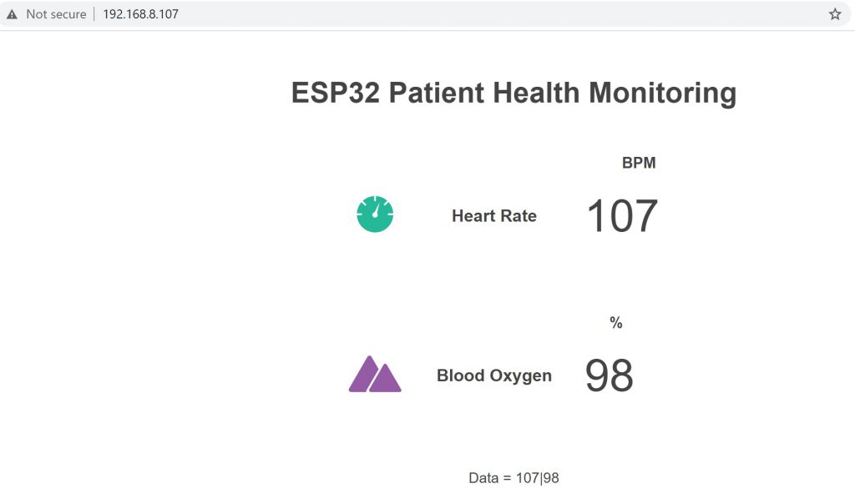
Task: Click the large 98 blood oxygen reading
Action: click(x=610, y=375)
